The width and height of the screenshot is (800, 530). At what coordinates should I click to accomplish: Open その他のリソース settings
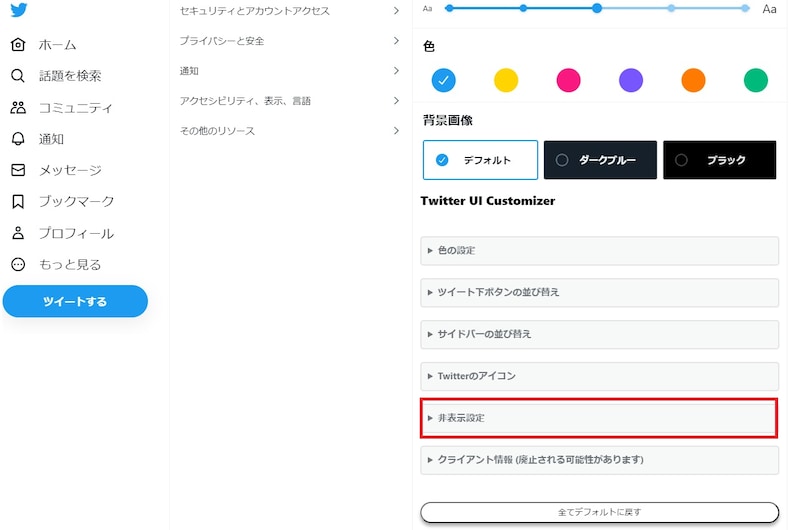click(290, 131)
